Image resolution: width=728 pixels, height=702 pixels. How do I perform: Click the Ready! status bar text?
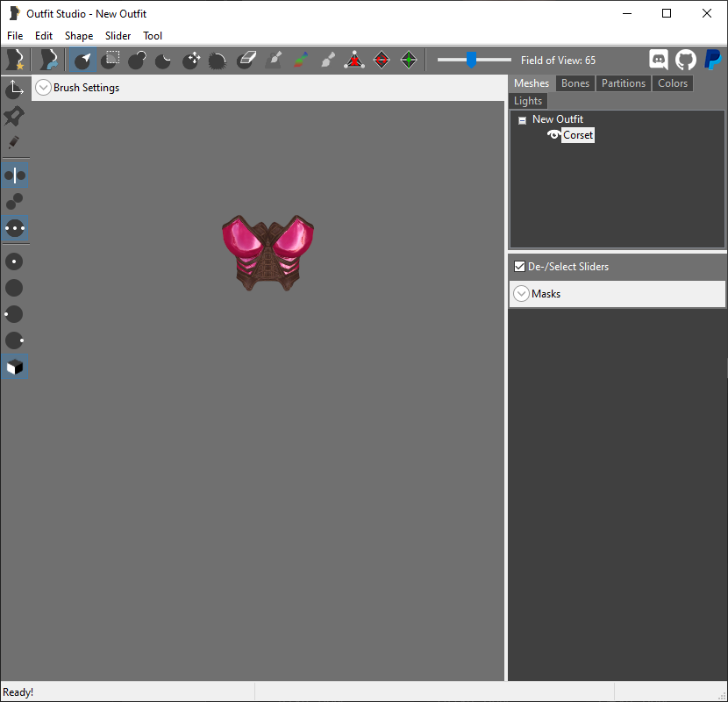pyautogui.click(x=18, y=692)
